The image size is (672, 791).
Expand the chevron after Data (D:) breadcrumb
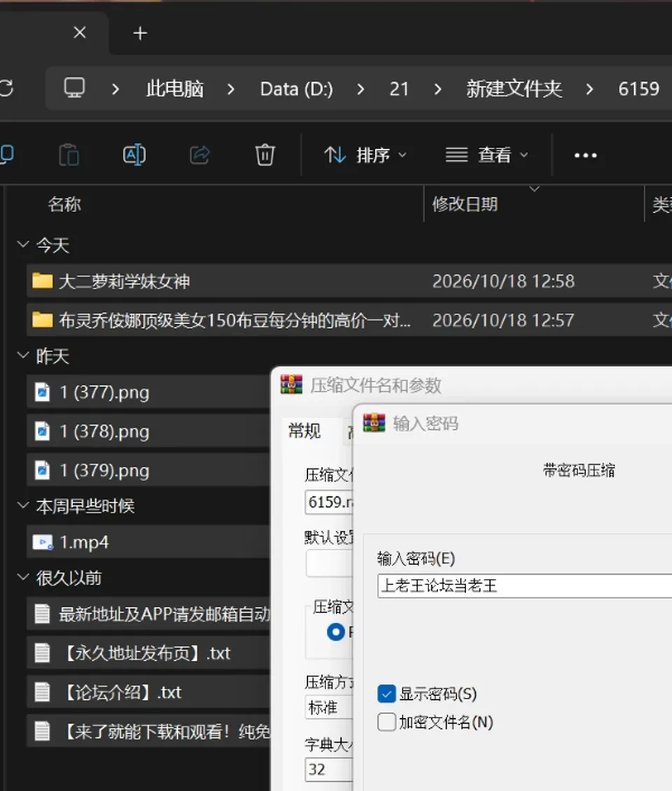(360, 90)
